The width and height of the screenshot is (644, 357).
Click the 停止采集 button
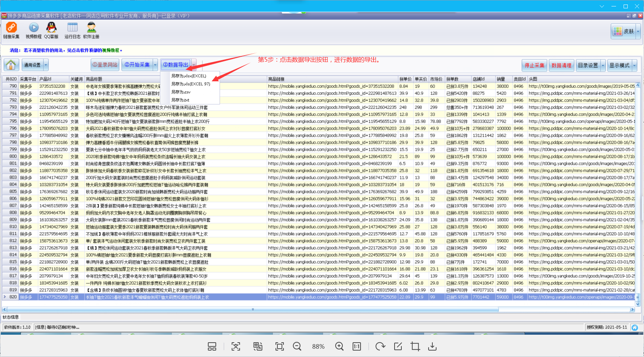(x=534, y=65)
